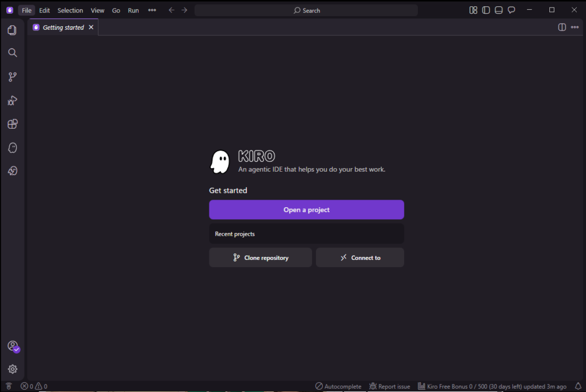Open Source Control view
This screenshot has height=392, width=586.
click(x=12, y=77)
